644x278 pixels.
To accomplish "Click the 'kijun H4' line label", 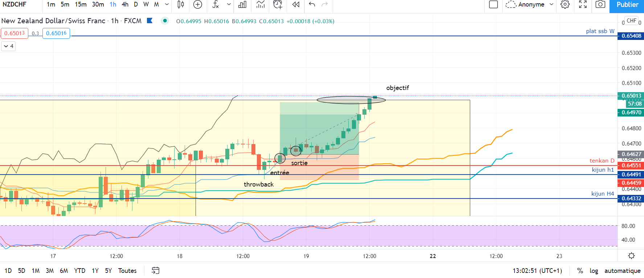I will 603,194.
